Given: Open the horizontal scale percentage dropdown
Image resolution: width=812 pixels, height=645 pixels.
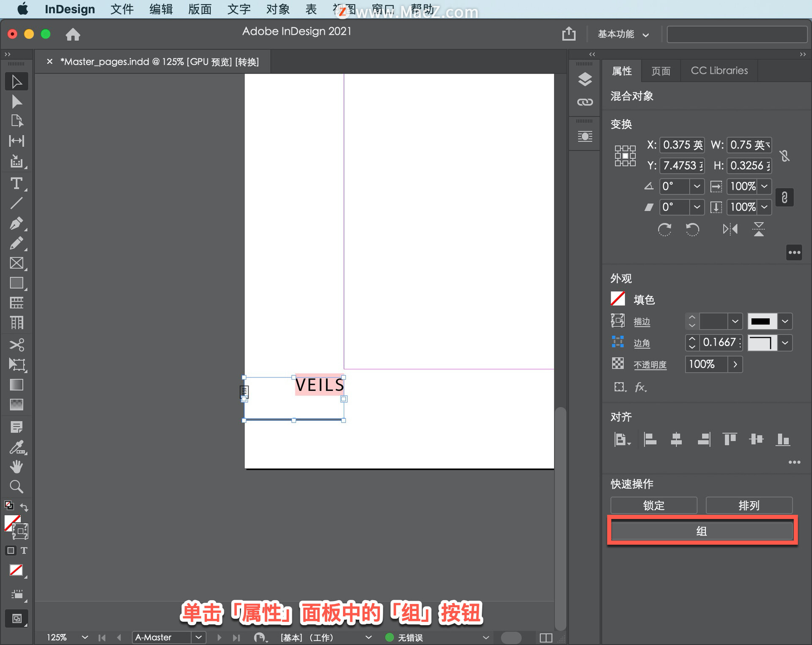Looking at the screenshot, I should click(765, 186).
